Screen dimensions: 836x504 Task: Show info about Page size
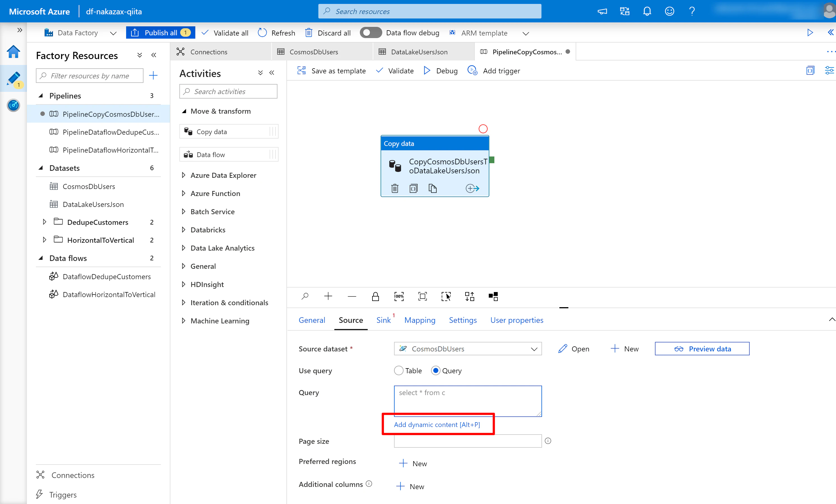[548, 441]
